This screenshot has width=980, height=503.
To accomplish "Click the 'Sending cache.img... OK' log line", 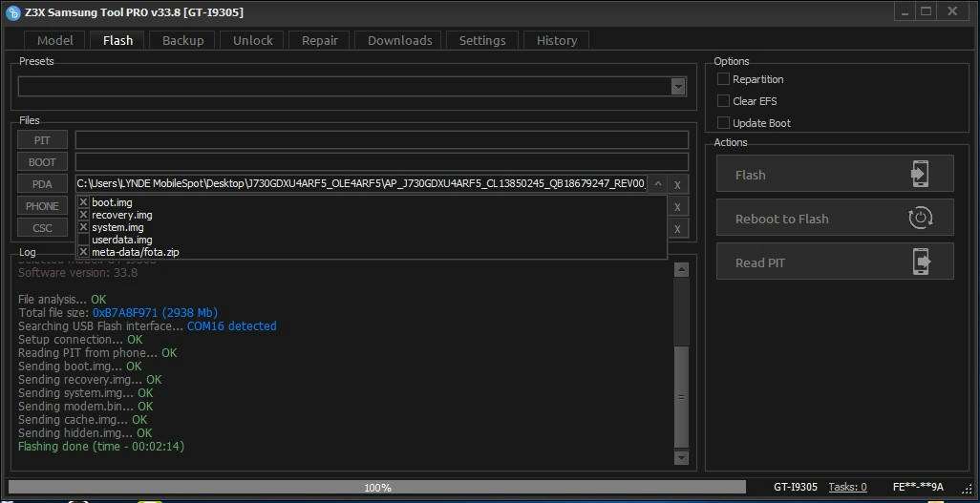I will [82, 419].
